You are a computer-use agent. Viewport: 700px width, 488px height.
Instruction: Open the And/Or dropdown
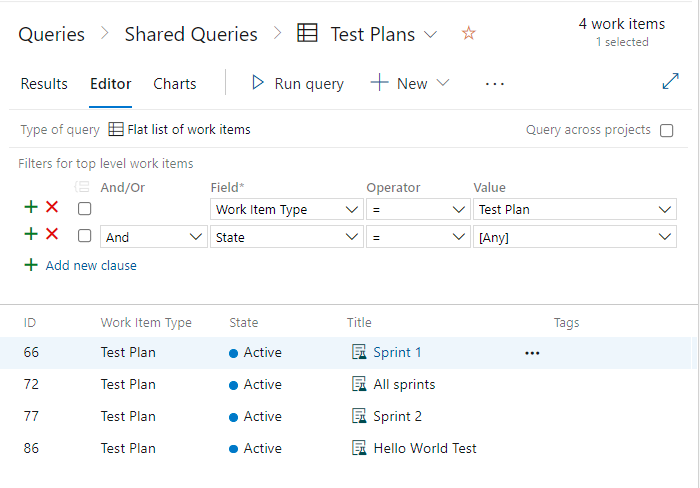point(153,237)
